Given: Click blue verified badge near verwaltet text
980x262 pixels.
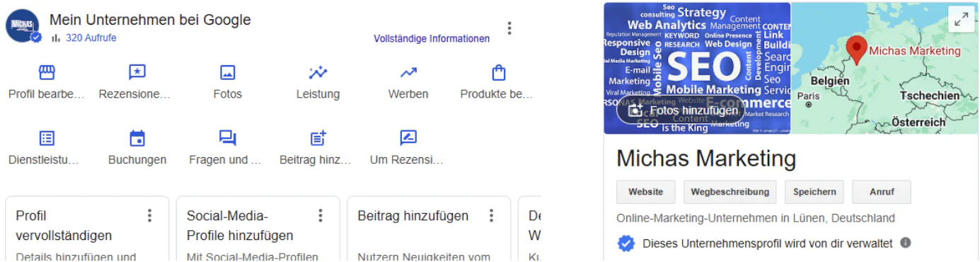Looking at the screenshot, I should [x=626, y=244].
